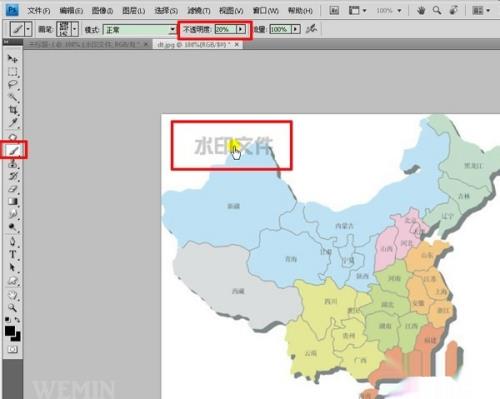Select the Rectangular Marquee tool
This screenshot has width=500, height=399.
pyautogui.click(x=13, y=71)
